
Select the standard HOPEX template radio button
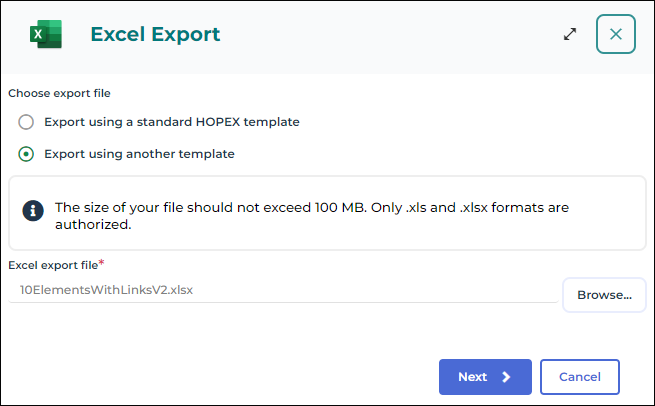point(26,122)
